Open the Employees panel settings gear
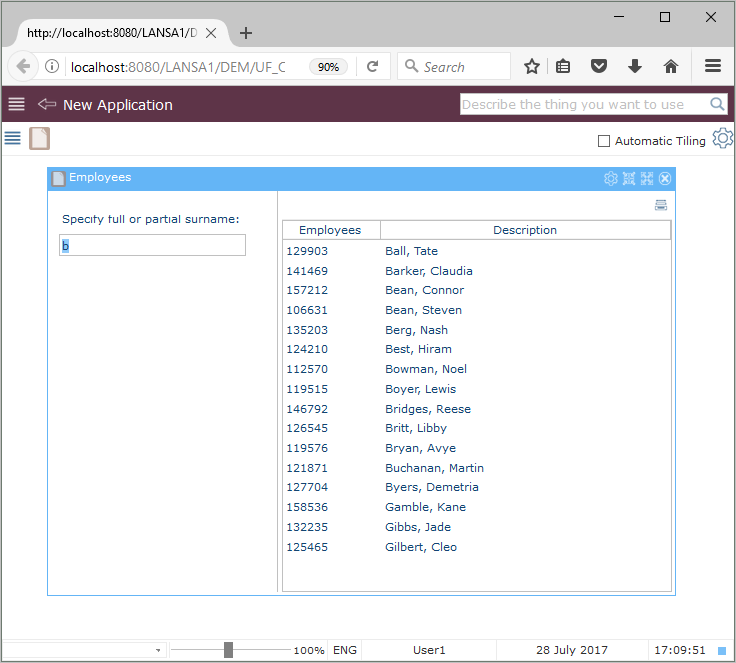Viewport: 736px width, 663px height. coord(611,178)
